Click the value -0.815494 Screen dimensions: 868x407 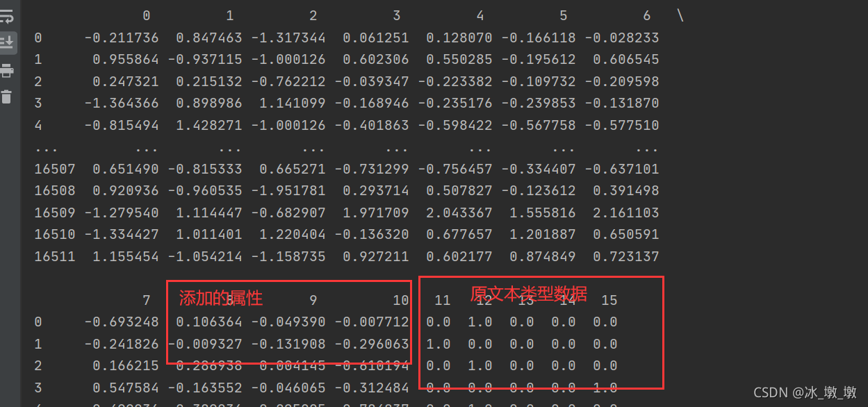pos(122,125)
